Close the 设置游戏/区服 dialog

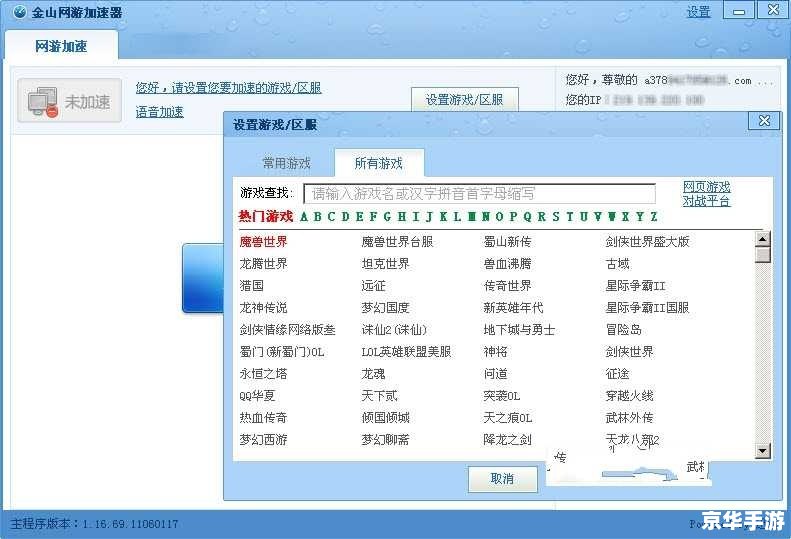tap(764, 121)
